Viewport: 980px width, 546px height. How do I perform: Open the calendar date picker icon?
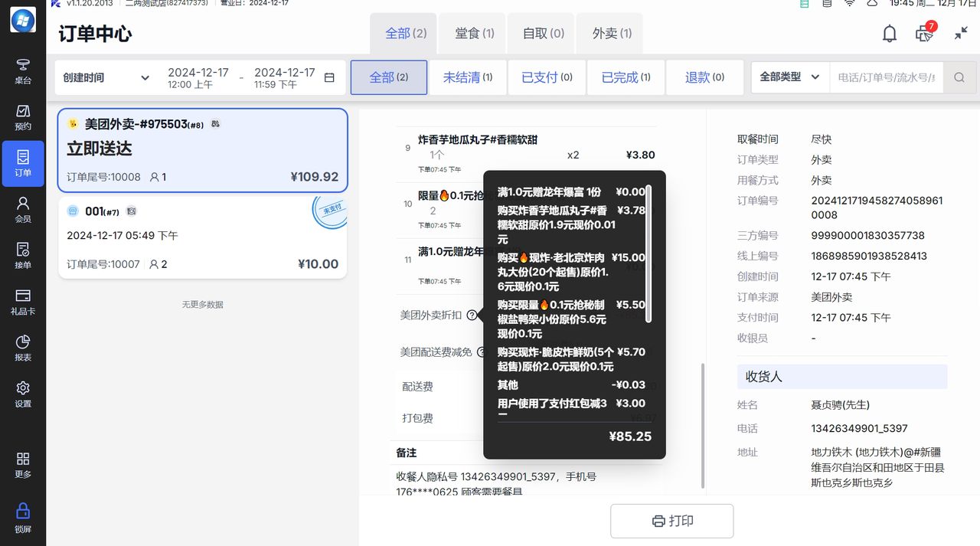pos(330,77)
